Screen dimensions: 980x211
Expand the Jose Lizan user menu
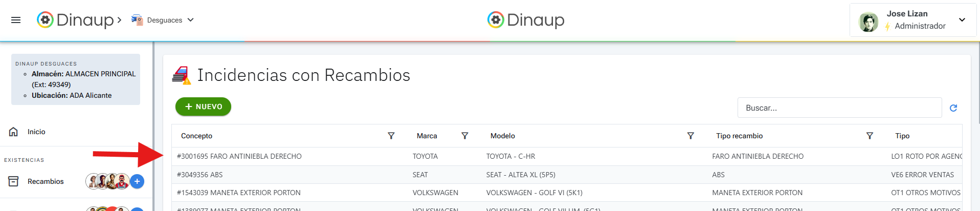point(962,20)
